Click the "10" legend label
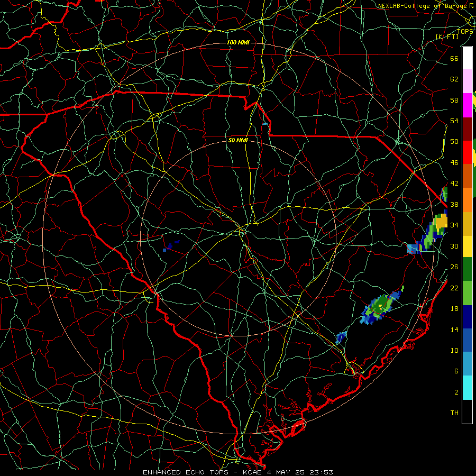This screenshot has height=476, width=476. 454,350
